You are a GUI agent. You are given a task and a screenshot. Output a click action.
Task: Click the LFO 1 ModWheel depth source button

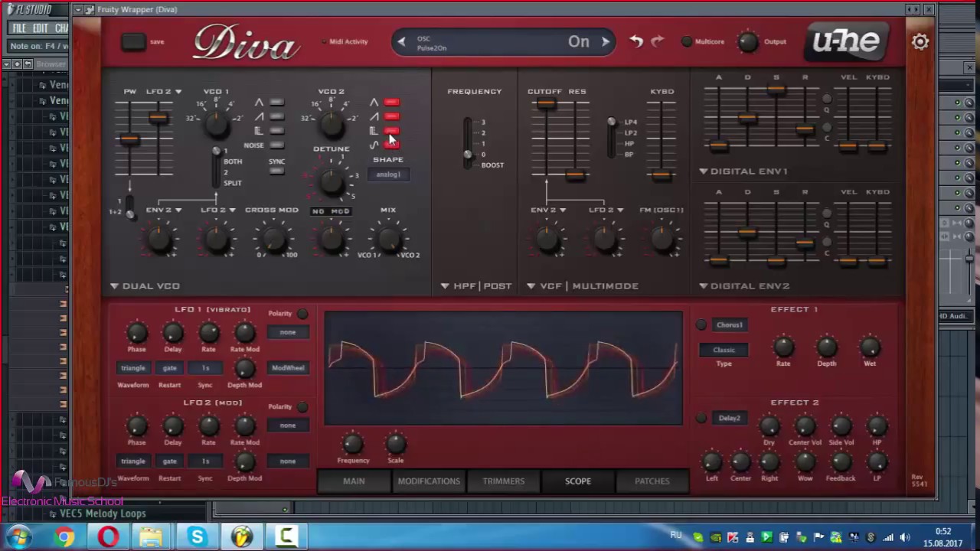pos(288,368)
